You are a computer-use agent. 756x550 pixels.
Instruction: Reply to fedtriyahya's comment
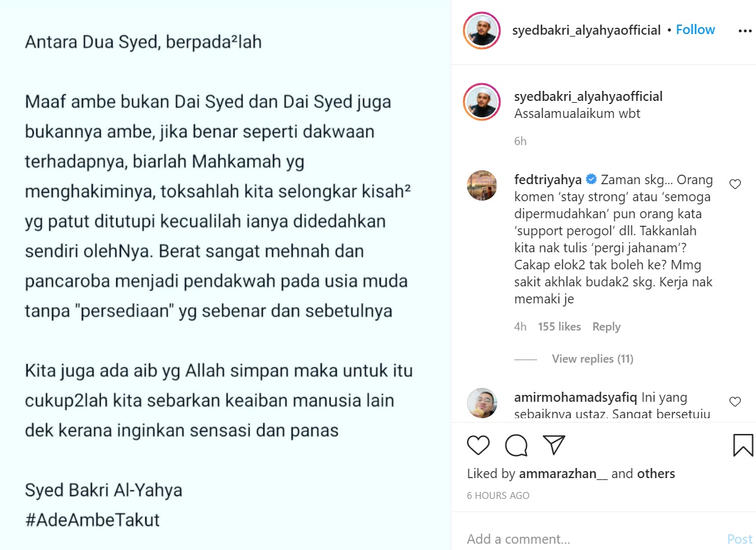pos(606,327)
